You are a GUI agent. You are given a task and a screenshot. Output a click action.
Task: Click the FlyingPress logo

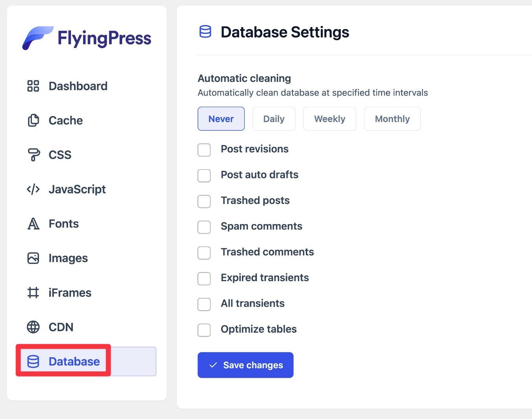87,38
